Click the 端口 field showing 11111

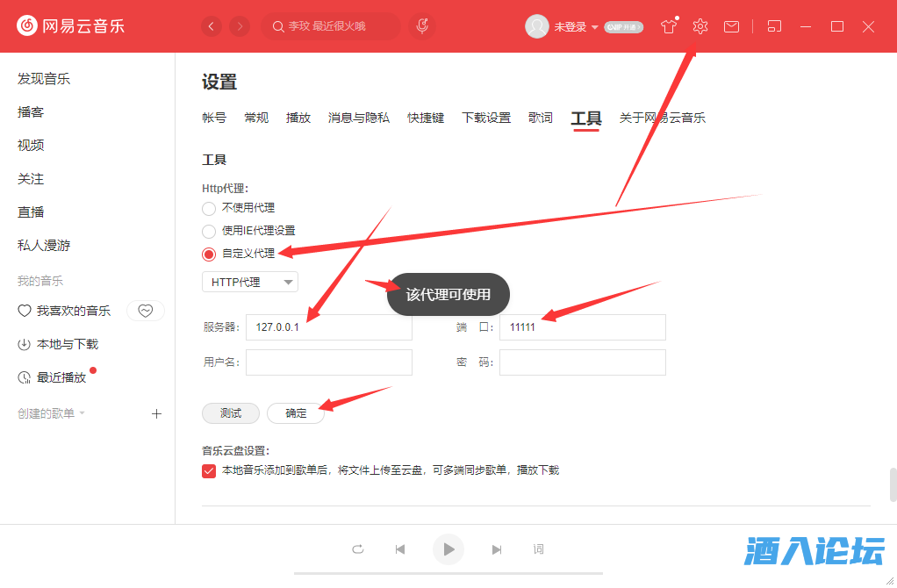pos(583,327)
